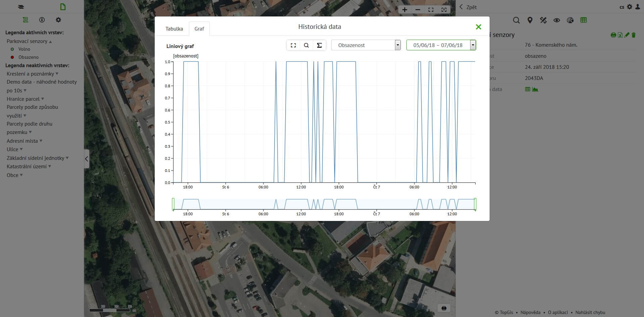The image size is (644, 317).
Task: Open the date range dropdown arrow
Action: coord(473,45)
